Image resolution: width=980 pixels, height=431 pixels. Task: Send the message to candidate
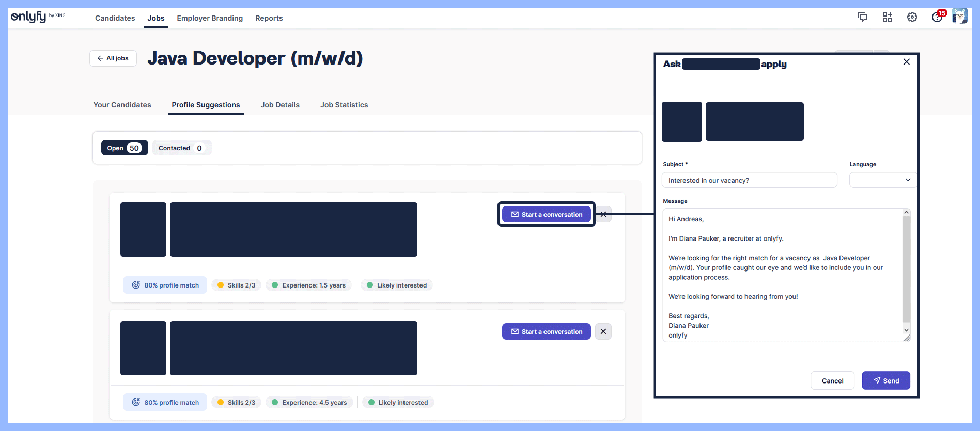(x=885, y=380)
